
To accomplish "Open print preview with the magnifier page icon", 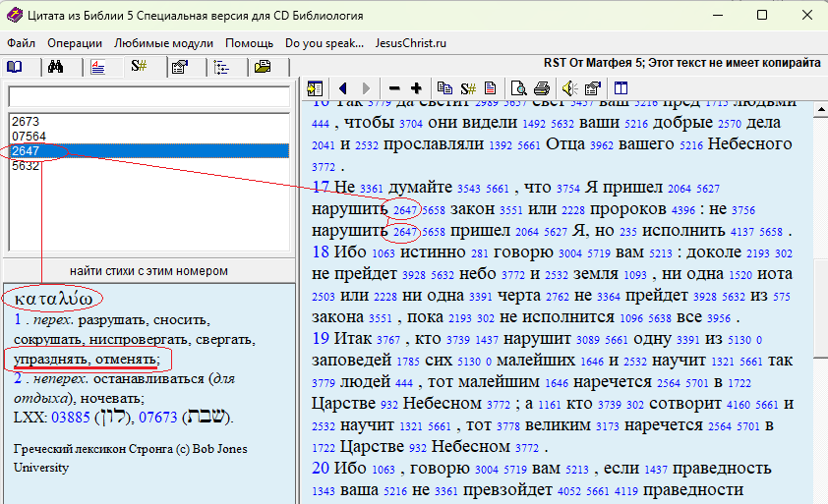I will click(x=518, y=88).
